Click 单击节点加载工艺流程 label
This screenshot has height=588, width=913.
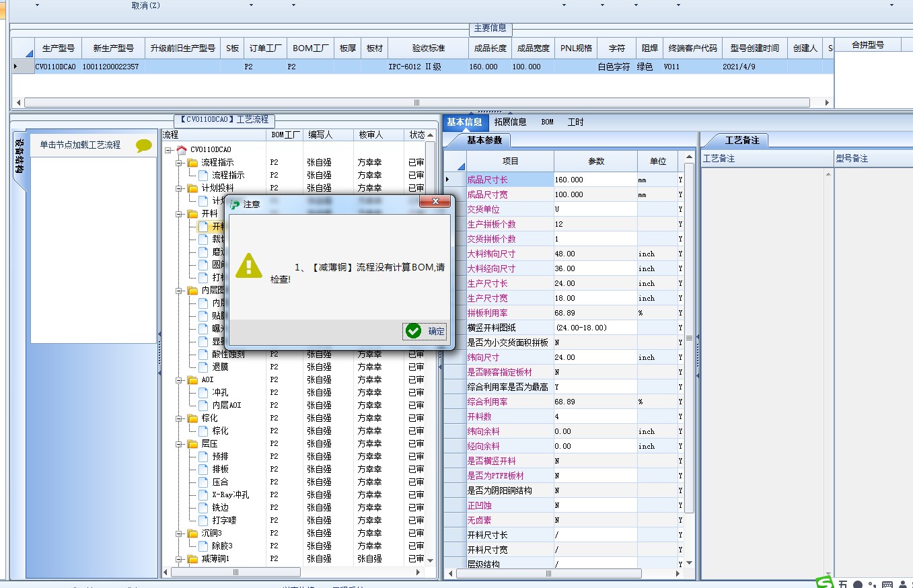tap(80, 145)
